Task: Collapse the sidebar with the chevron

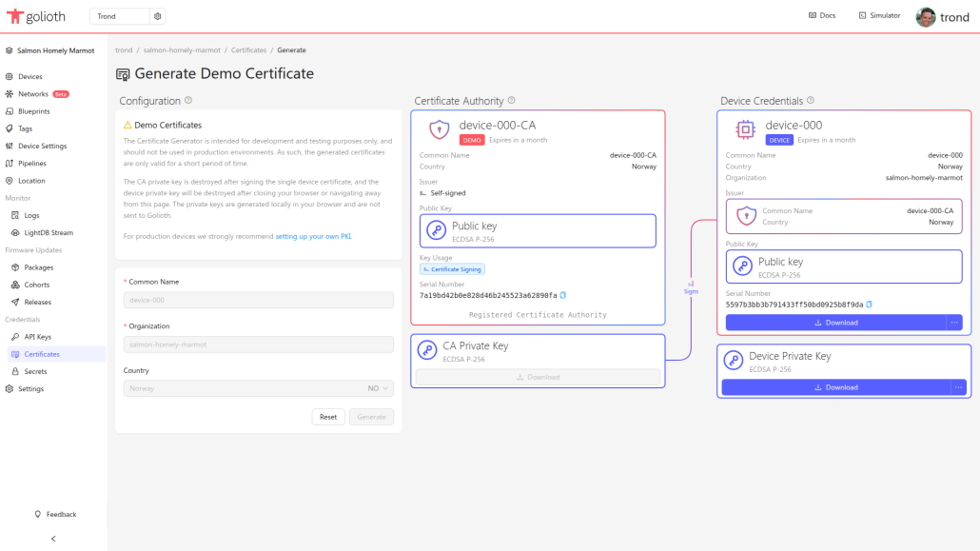Action: pyautogui.click(x=53, y=539)
